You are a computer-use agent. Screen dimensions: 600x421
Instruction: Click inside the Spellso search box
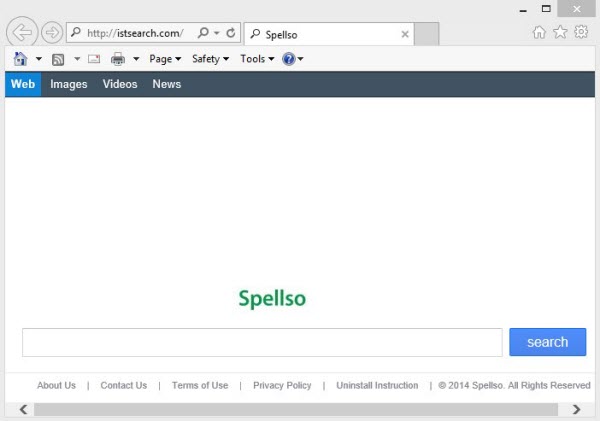pos(262,342)
